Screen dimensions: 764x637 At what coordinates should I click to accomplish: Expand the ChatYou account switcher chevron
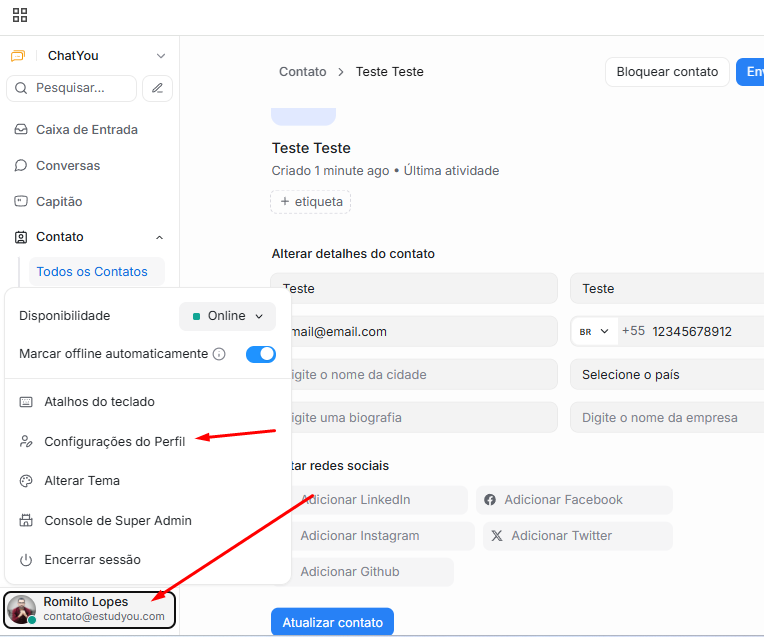(161, 56)
